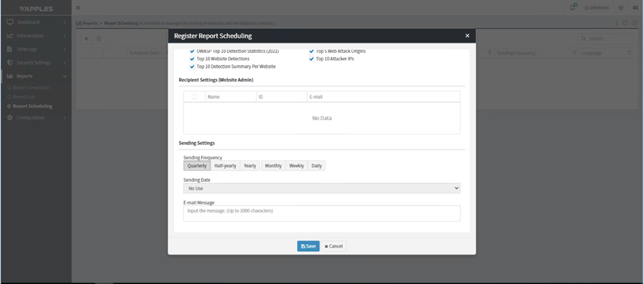Screen dimensions: 644x284
Task: Click the add schedule plus icon
Action: 86,39
